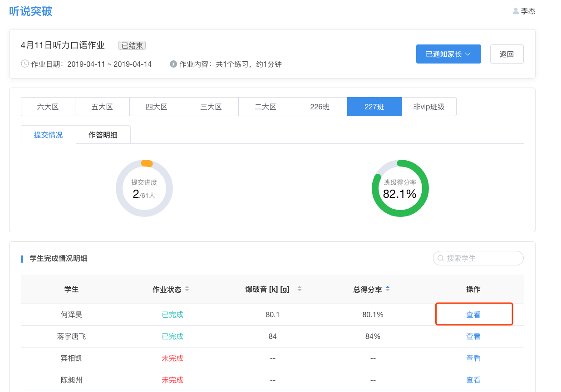Sort by 总得分率 using its sort arrows
561x392 pixels.
(387, 289)
